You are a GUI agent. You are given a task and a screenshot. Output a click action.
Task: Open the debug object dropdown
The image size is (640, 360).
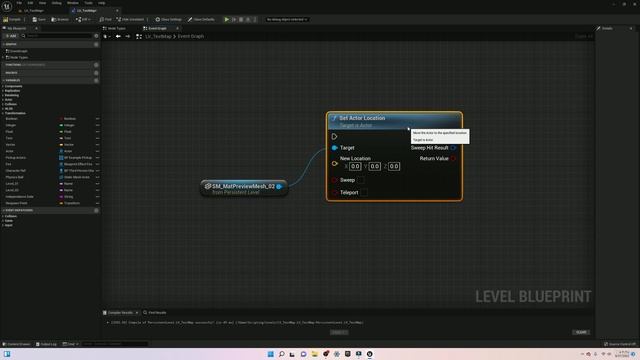point(287,19)
